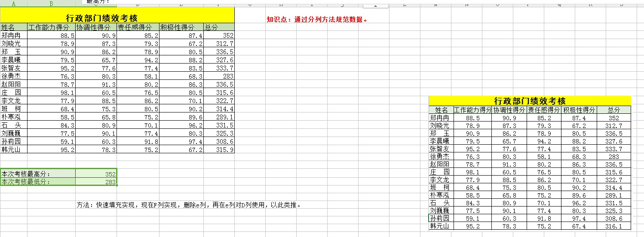The width and height of the screenshot is (644, 237).
Task: Click the right table title 行政部门绩效考核
Action: (x=530, y=101)
